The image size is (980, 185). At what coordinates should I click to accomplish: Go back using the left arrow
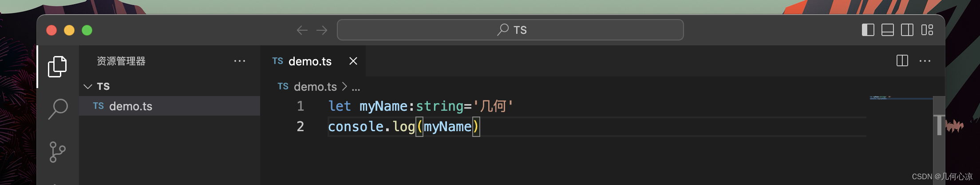[x=302, y=30]
